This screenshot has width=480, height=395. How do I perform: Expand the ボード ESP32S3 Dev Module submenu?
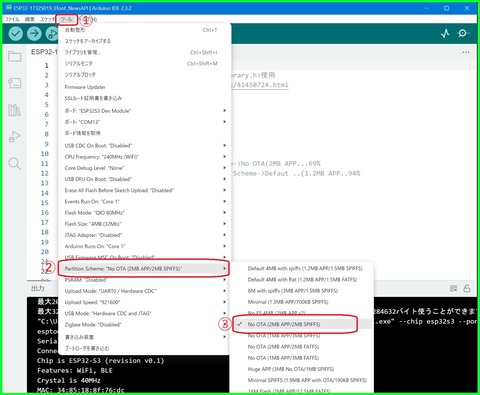[x=144, y=111]
